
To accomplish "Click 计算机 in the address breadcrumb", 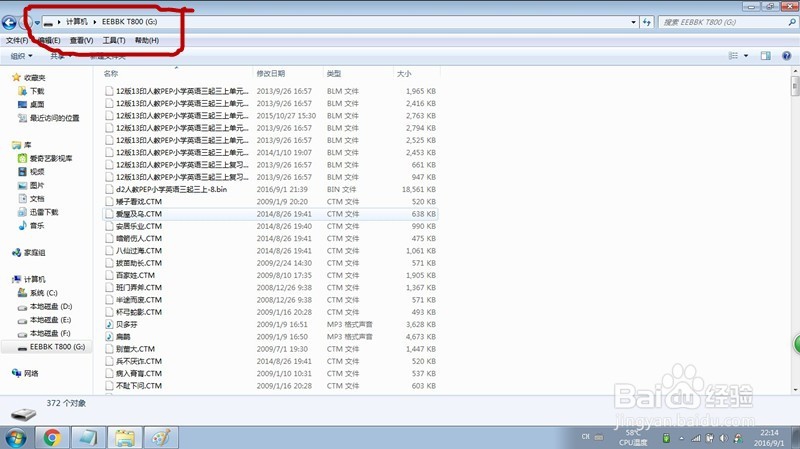I will [x=77, y=22].
